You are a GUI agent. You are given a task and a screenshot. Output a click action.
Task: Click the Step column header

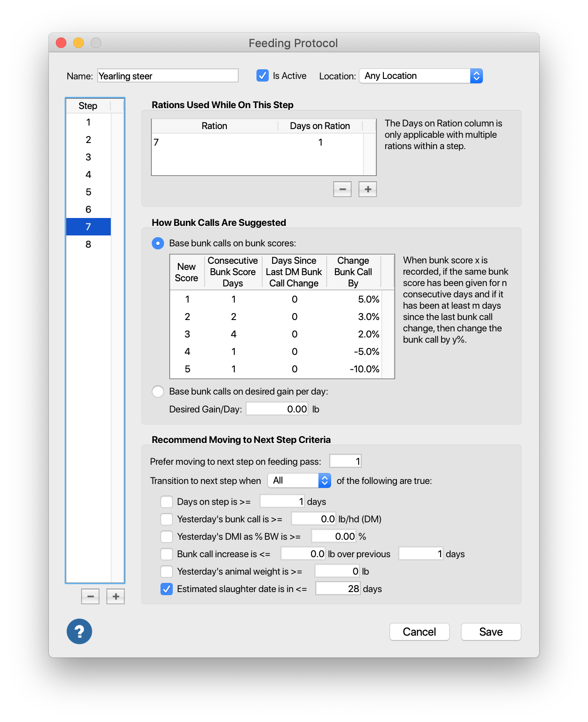(x=88, y=106)
